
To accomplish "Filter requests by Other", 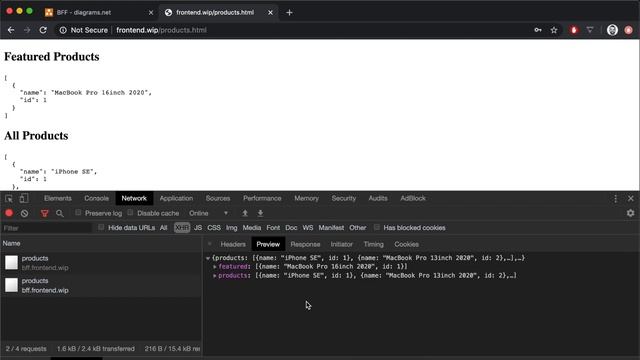I will point(358,228).
